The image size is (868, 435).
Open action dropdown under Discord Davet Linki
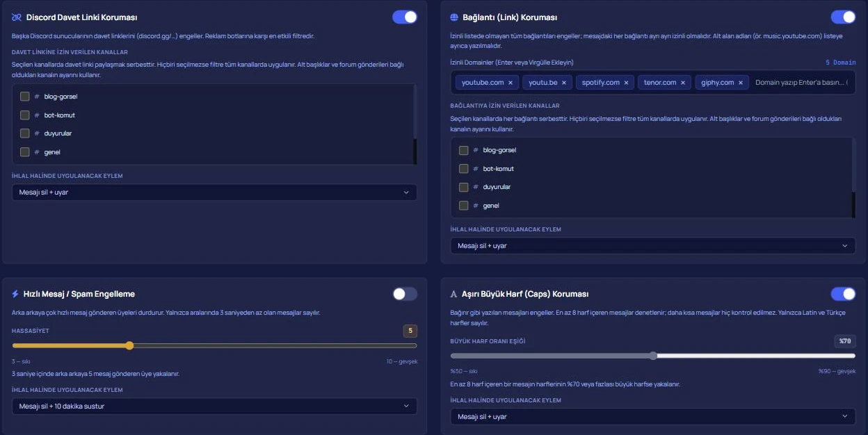click(x=214, y=192)
